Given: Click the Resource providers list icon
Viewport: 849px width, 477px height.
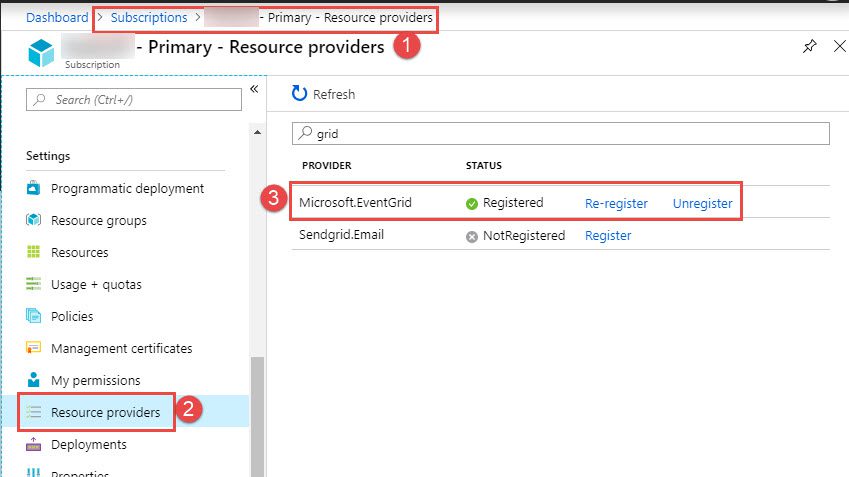Looking at the screenshot, I should (x=34, y=412).
